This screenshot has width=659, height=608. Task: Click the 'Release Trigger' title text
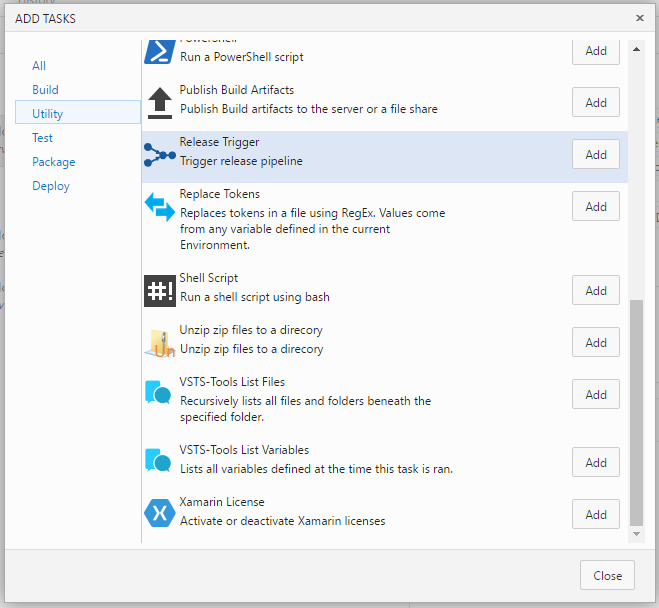[219, 142]
